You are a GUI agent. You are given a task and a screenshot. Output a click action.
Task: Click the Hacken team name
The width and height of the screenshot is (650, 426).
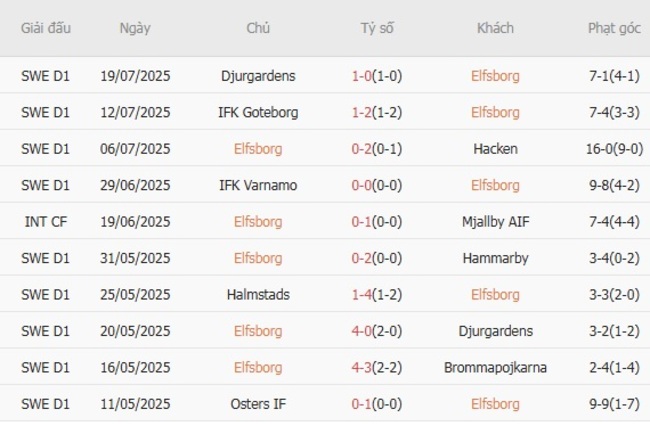(495, 149)
